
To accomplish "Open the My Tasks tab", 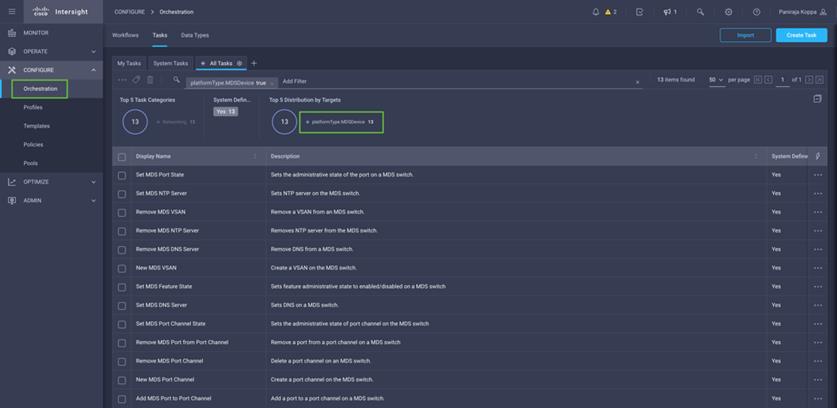I will click(x=129, y=63).
